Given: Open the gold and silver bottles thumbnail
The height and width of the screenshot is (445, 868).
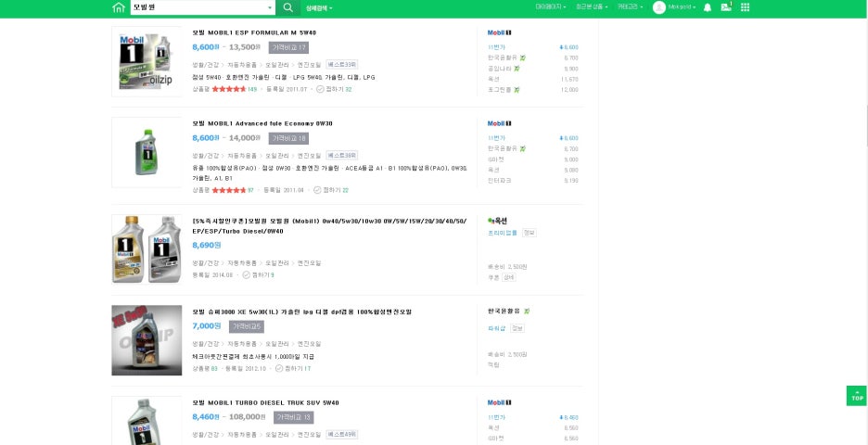Looking at the screenshot, I should (147, 249).
